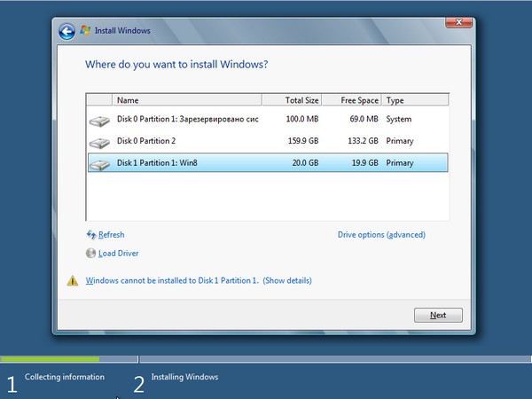The image size is (532, 399).
Task: Select Disk 0 Partition 2 row
Action: pos(266,141)
